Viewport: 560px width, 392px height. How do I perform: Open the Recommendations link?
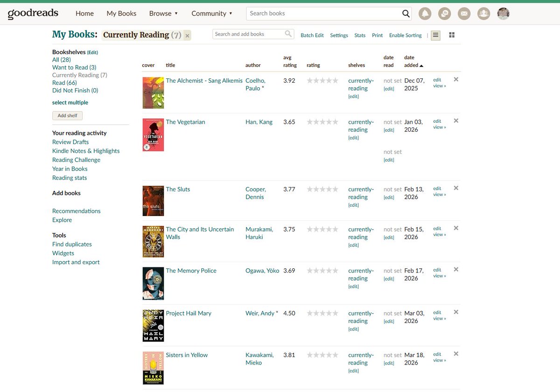[x=77, y=211]
